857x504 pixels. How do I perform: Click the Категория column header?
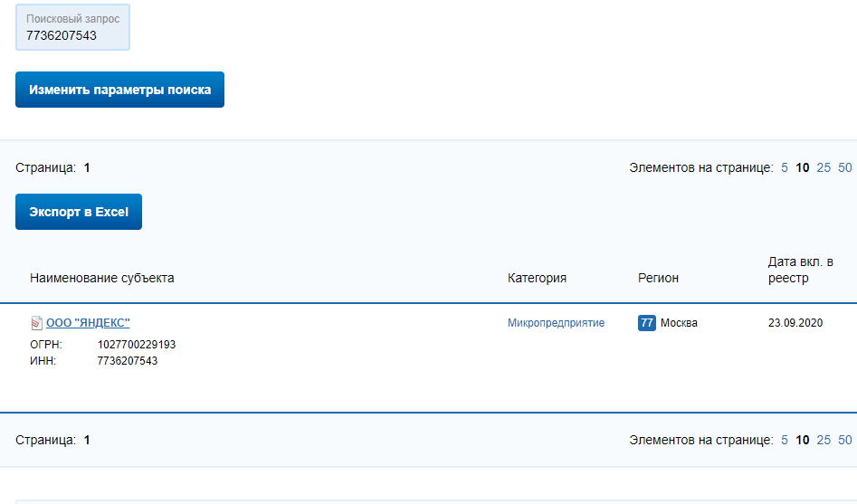[x=537, y=278]
